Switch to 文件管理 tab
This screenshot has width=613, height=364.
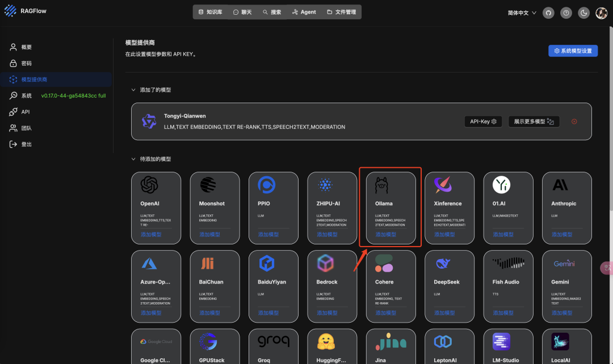[341, 12]
